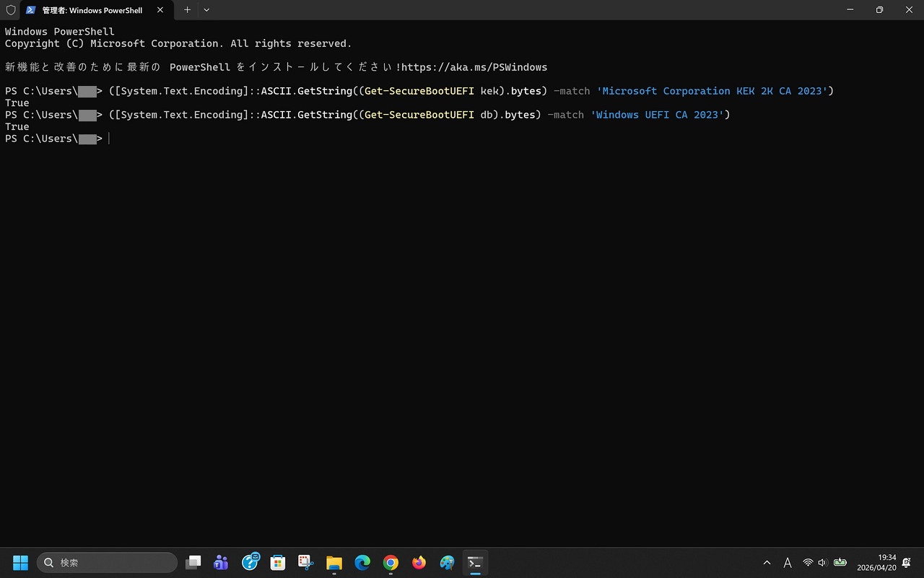Launch Microsoft Edge from the taskbar
This screenshot has height=578, width=924.
(362, 562)
